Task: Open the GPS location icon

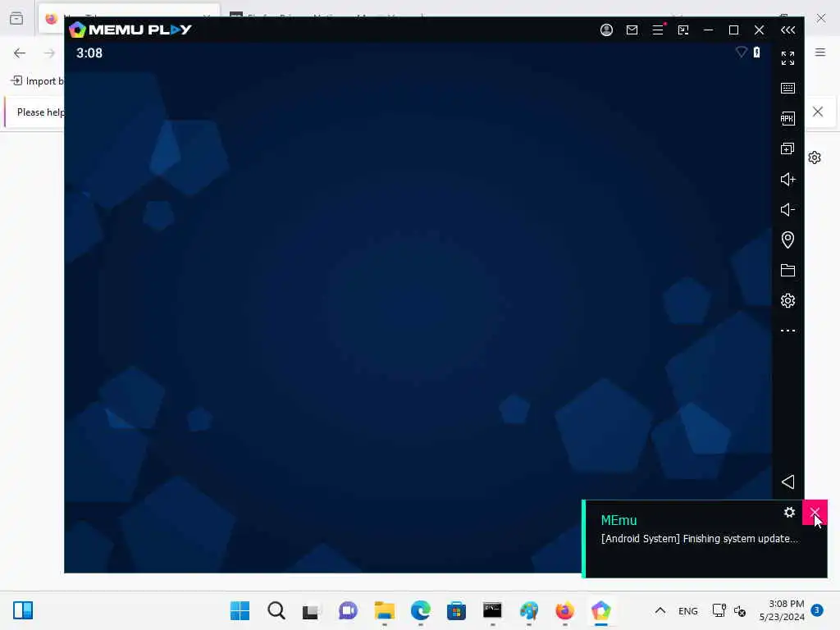Action: tap(787, 240)
